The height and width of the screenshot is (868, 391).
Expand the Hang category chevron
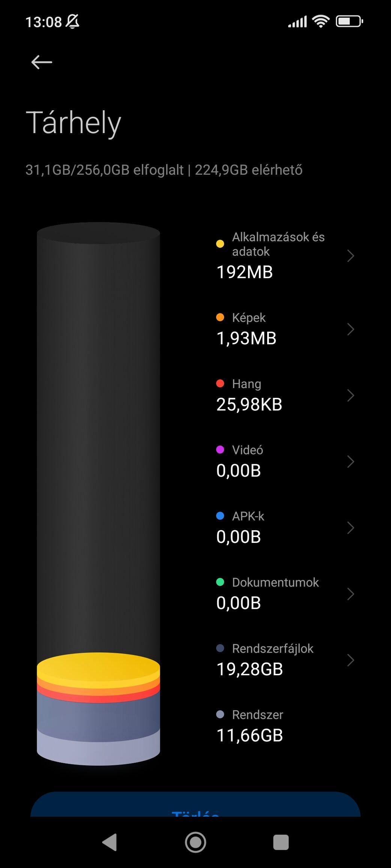350,395
